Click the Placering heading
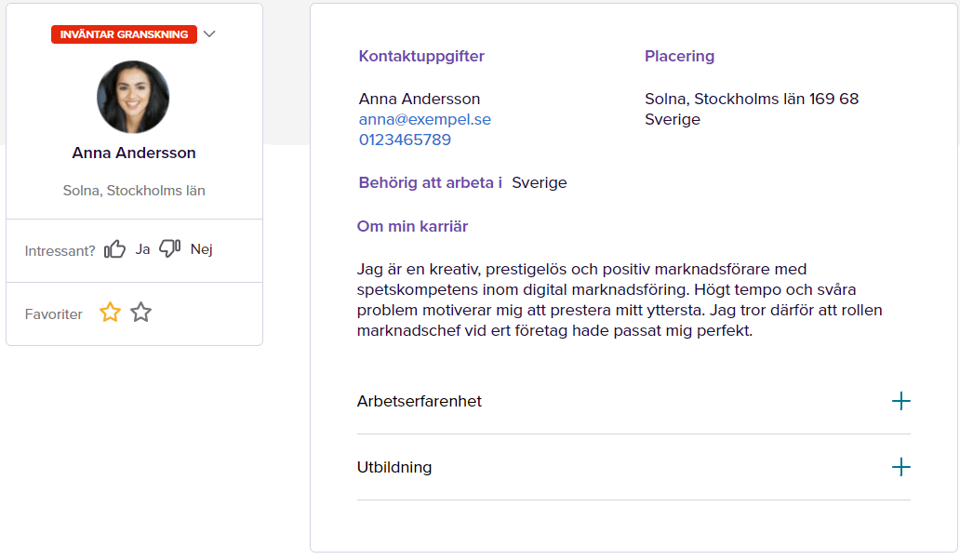 [680, 57]
